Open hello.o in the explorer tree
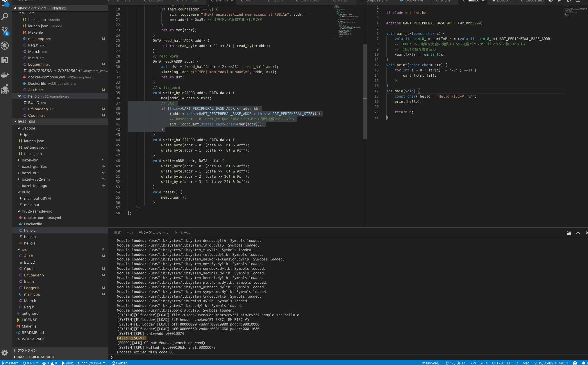 tap(60, 237)
